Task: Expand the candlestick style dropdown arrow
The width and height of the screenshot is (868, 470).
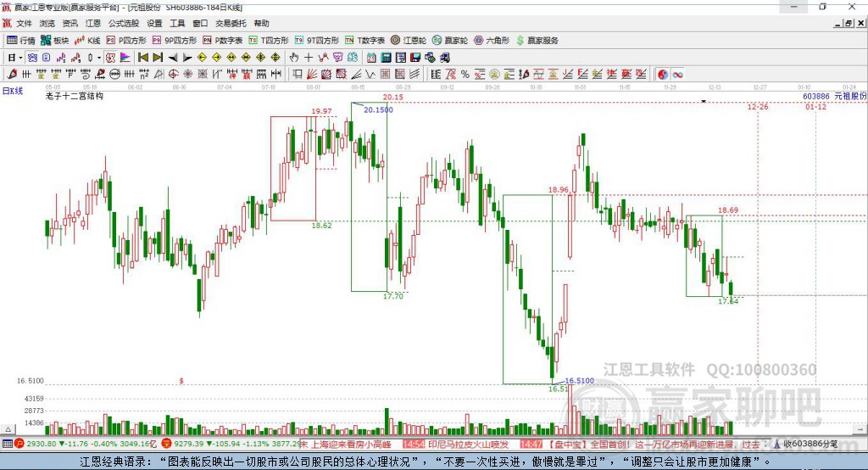Action: pos(99,58)
